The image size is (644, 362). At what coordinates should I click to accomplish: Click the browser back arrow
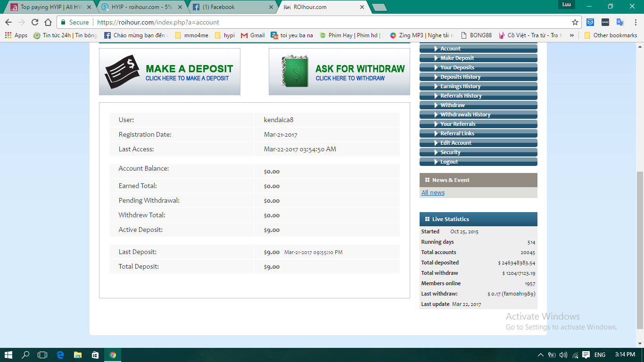coord(8,22)
